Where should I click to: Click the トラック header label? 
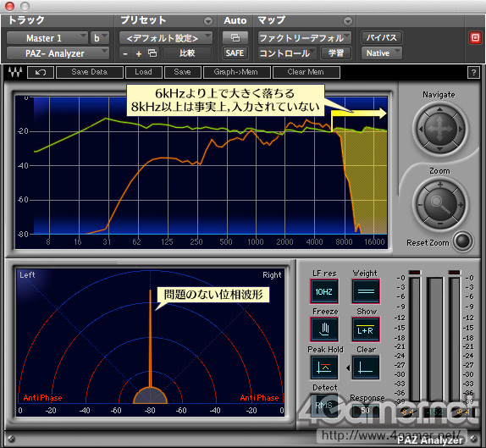tap(26, 20)
